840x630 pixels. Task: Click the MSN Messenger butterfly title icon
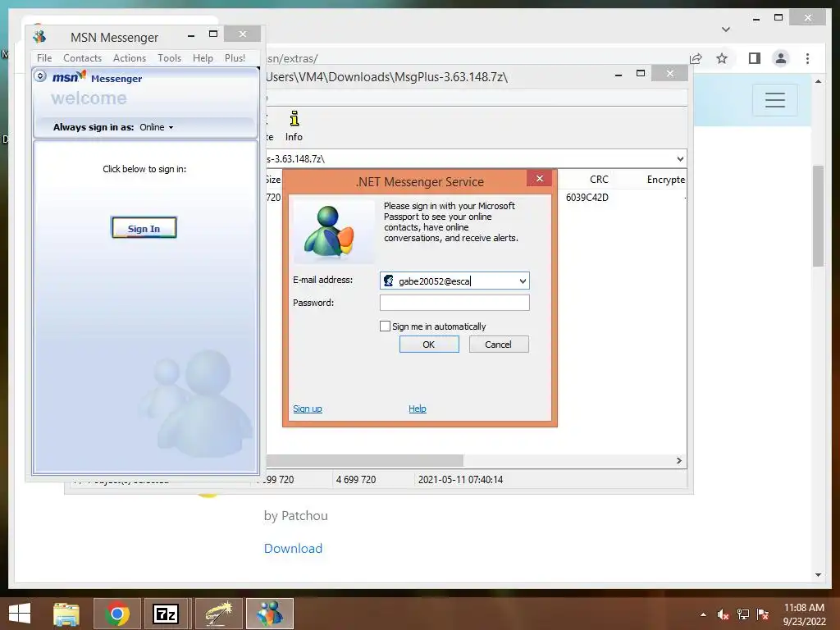coord(39,36)
